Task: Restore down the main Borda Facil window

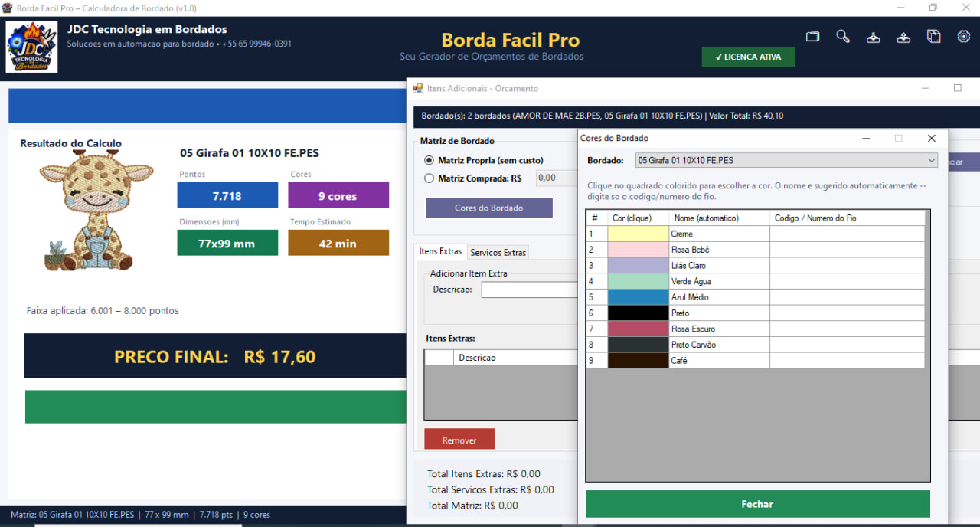Action: (x=933, y=8)
